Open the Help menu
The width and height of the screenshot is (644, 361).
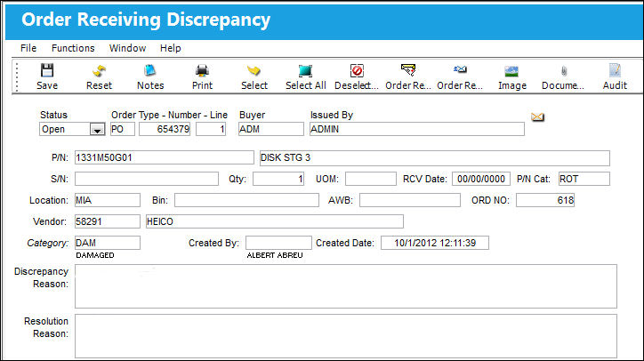click(171, 48)
